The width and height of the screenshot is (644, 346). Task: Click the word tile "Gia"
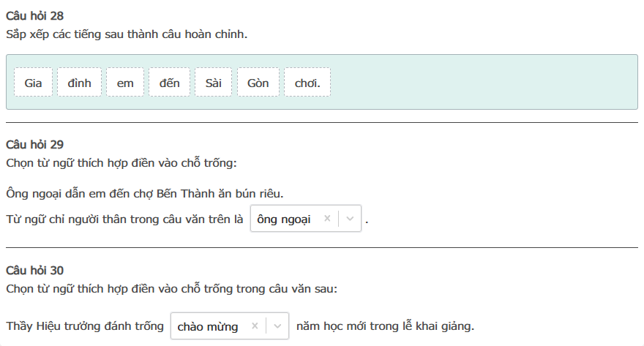(x=34, y=83)
